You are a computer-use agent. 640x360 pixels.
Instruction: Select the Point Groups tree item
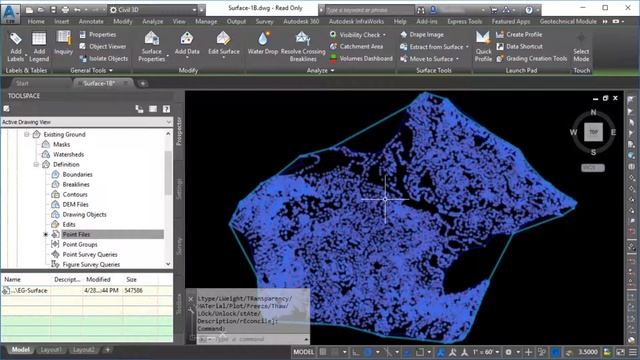[80, 244]
